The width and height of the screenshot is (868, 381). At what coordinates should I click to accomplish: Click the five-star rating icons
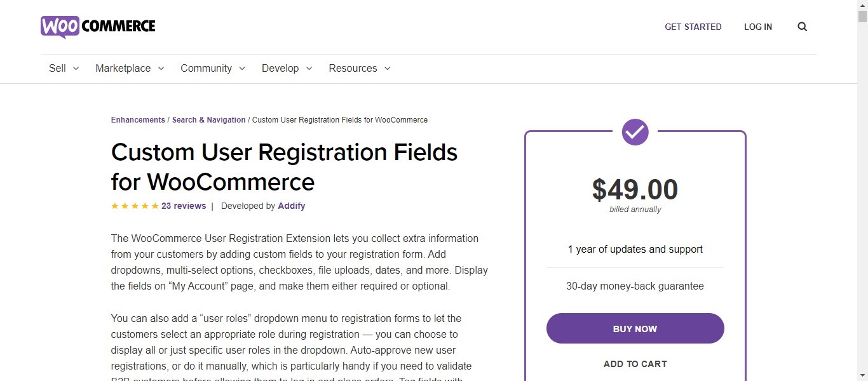point(135,206)
